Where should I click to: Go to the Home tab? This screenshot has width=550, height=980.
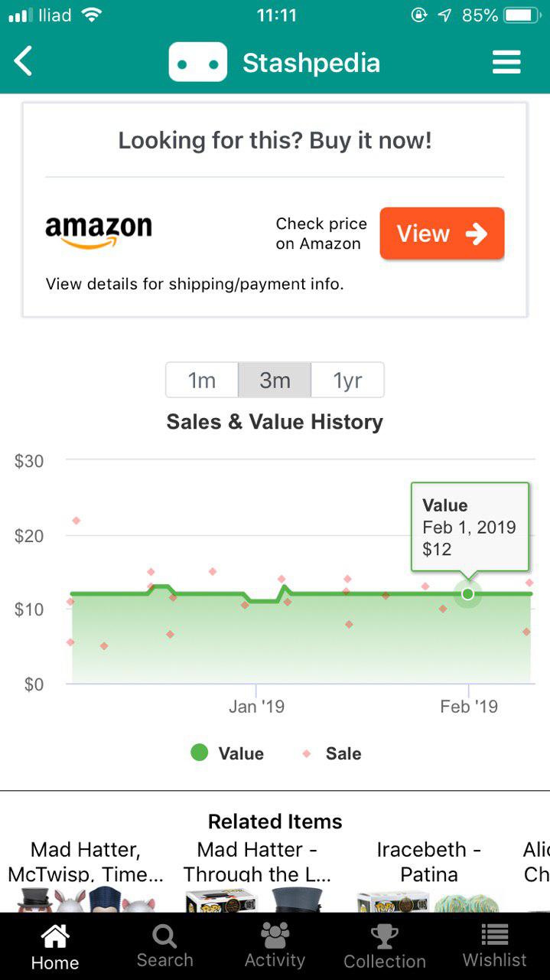54,946
